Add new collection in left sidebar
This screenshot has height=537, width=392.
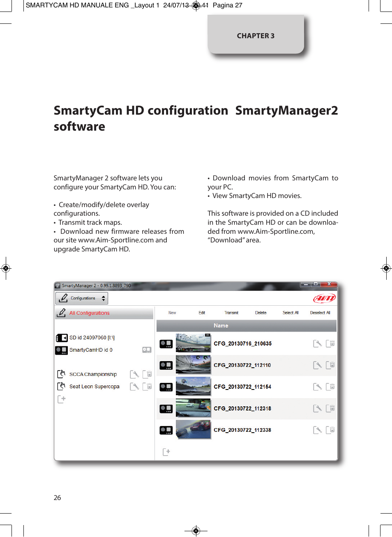[62, 399]
